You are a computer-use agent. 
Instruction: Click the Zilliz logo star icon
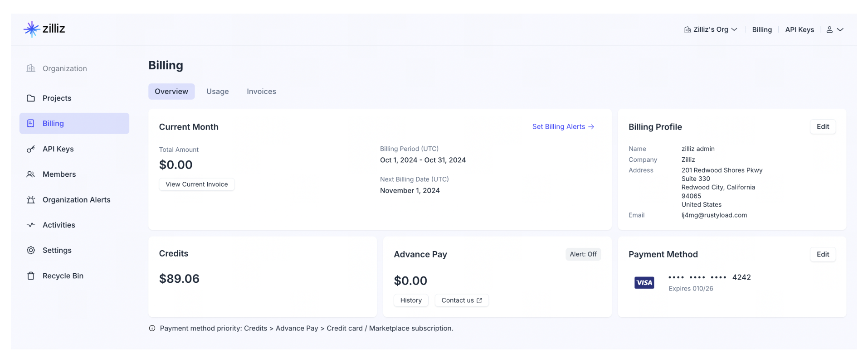tap(31, 29)
